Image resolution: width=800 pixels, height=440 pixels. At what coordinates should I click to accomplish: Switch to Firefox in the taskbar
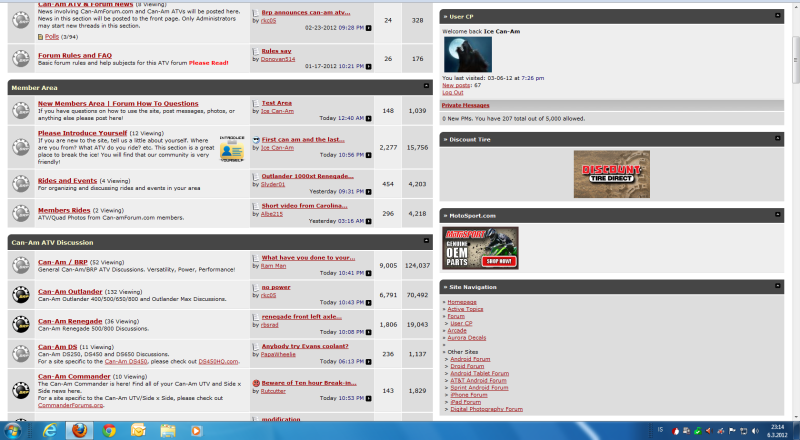(x=79, y=431)
